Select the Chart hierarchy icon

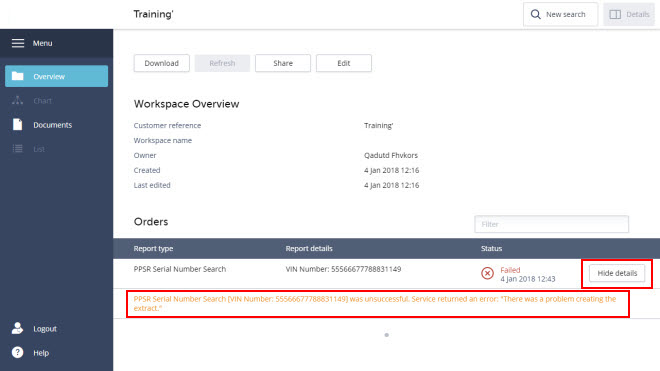point(17,101)
